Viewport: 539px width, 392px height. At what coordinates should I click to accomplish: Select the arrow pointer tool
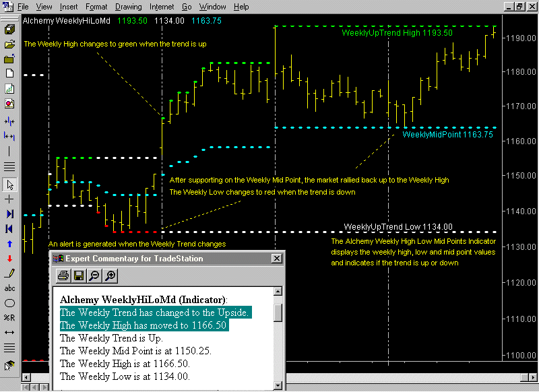(10, 185)
